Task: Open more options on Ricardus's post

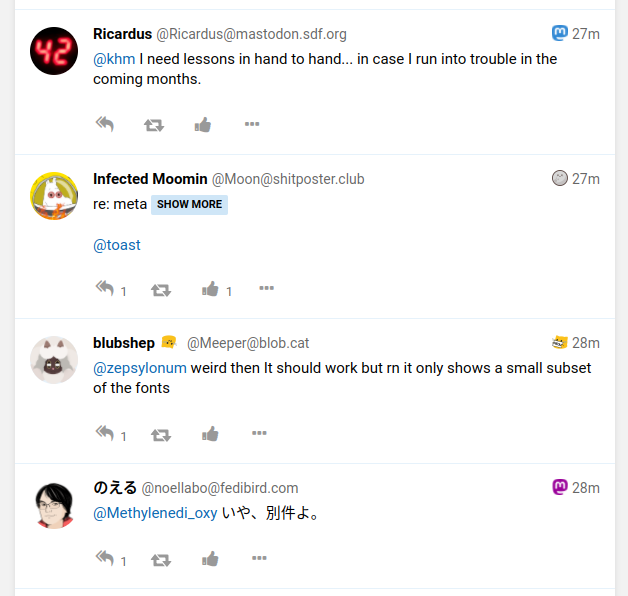Action: tap(252, 124)
